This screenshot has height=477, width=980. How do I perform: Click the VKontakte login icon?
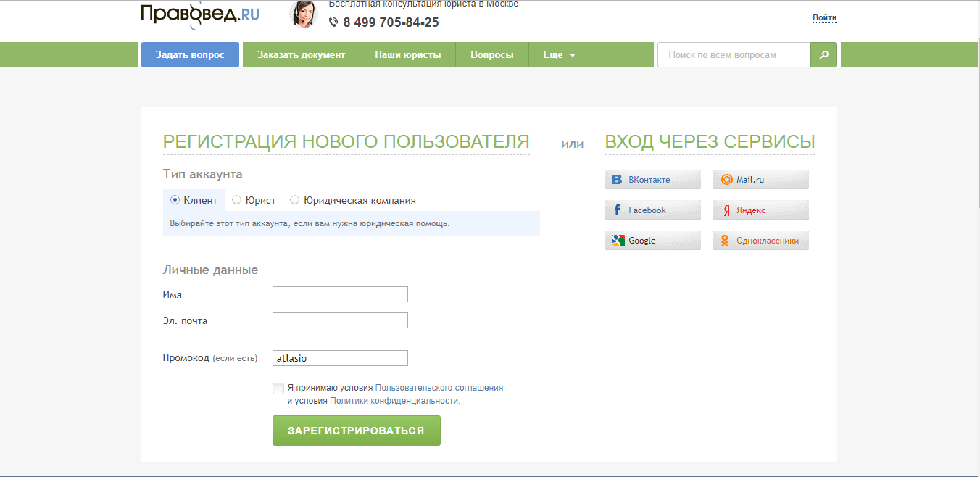pos(618,180)
